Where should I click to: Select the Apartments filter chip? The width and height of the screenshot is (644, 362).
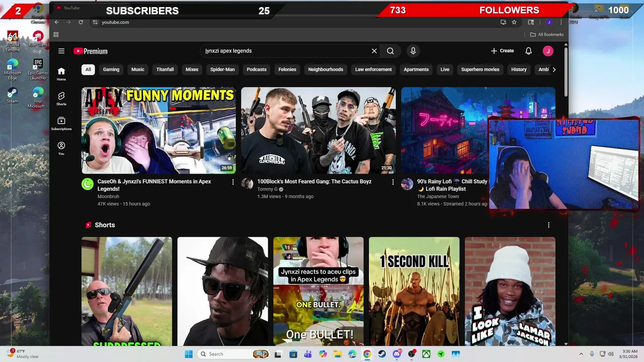(x=416, y=69)
